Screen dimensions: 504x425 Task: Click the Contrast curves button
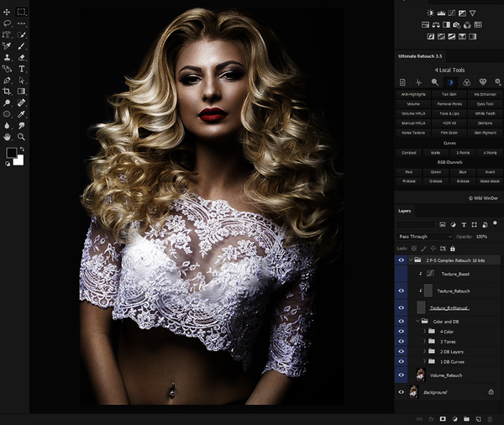pyautogui.click(x=409, y=153)
